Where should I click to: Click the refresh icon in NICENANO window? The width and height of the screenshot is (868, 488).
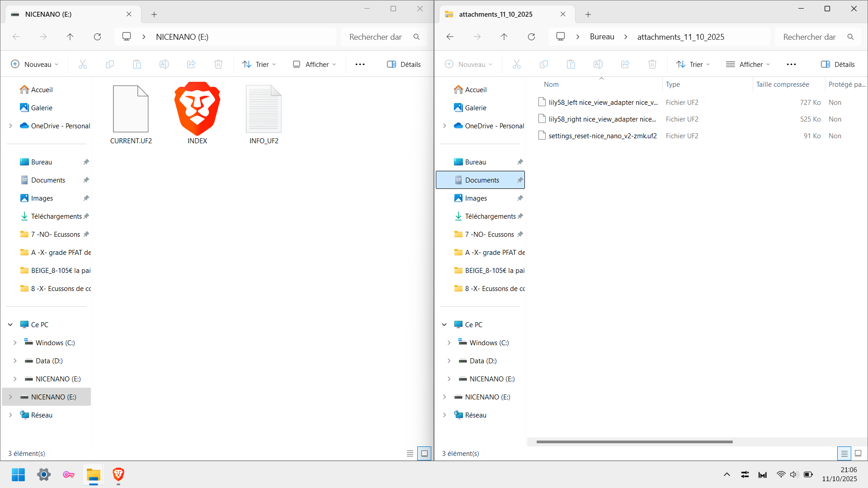point(97,37)
